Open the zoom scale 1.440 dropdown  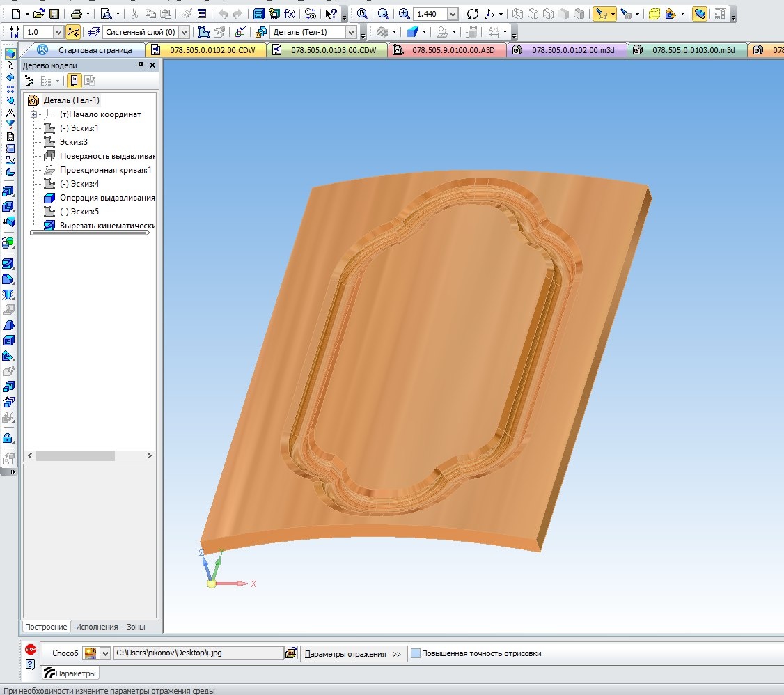click(x=453, y=14)
